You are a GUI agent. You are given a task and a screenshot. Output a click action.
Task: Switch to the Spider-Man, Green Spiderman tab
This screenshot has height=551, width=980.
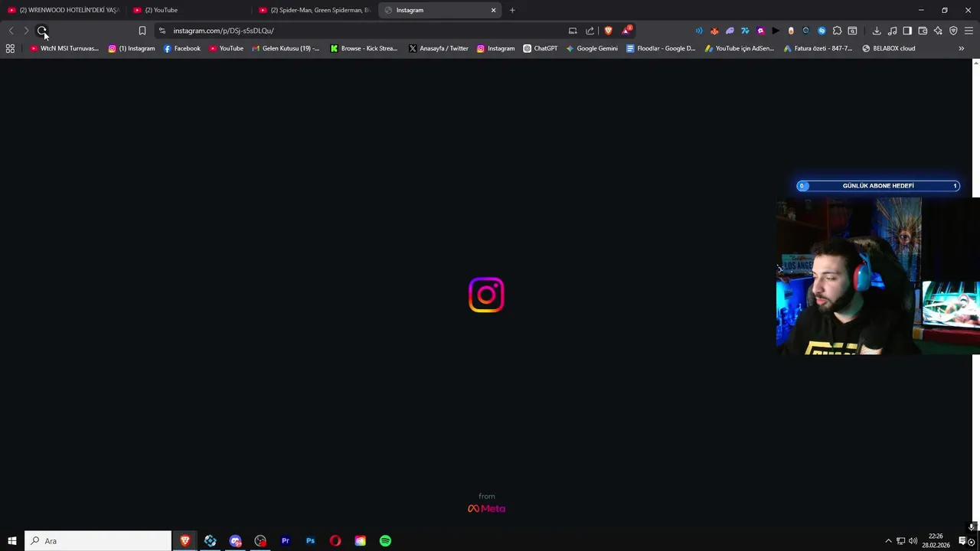(x=315, y=10)
